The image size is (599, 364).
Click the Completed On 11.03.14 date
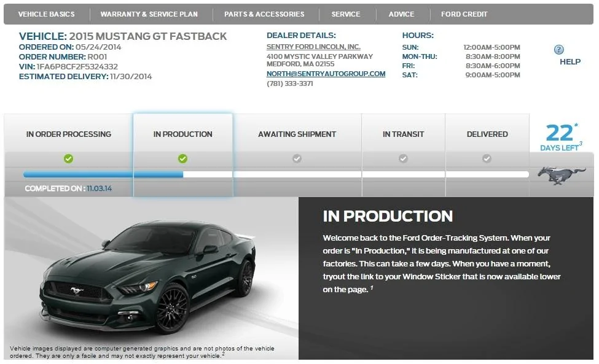click(x=68, y=188)
